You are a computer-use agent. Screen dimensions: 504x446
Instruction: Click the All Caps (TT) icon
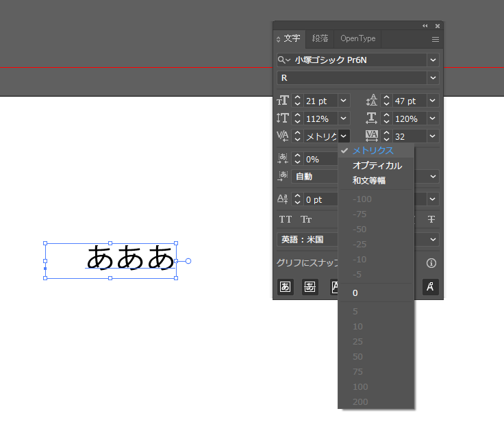click(x=286, y=220)
